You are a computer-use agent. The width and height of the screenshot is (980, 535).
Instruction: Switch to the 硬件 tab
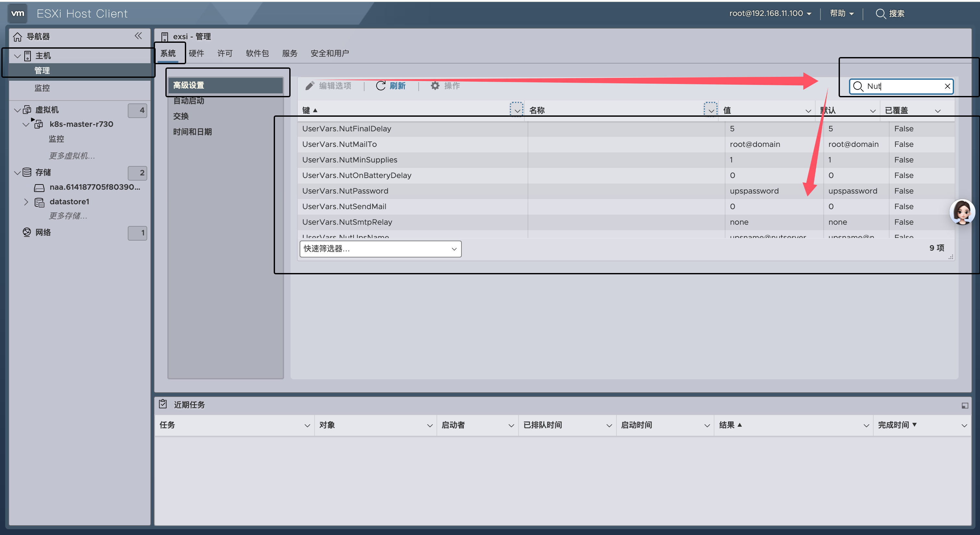(196, 53)
